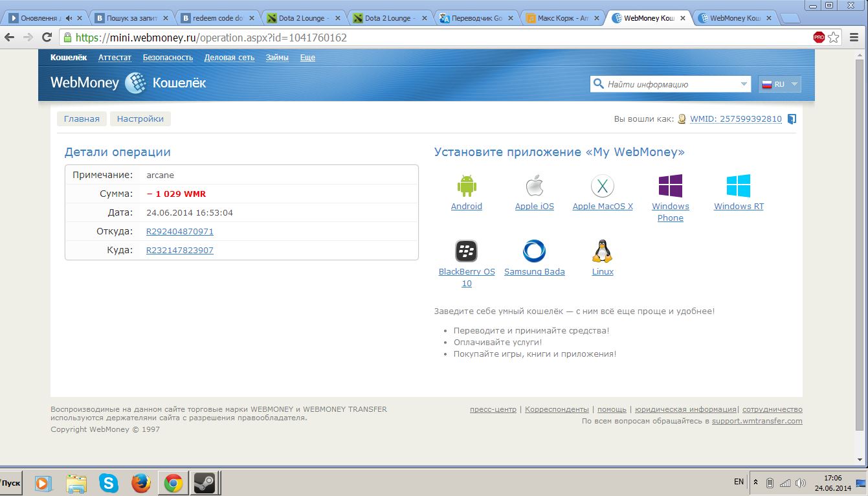Image resolution: width=868 pixels, height=496 pixels.
Task: Open the RU language dropdown
Action: tap(779, 84)
